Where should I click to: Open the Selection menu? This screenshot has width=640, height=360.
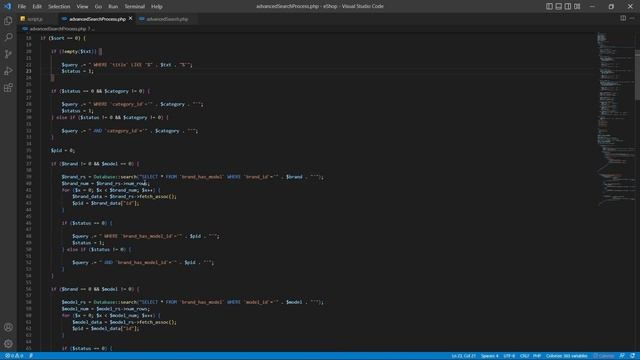[x=59, y=7]
